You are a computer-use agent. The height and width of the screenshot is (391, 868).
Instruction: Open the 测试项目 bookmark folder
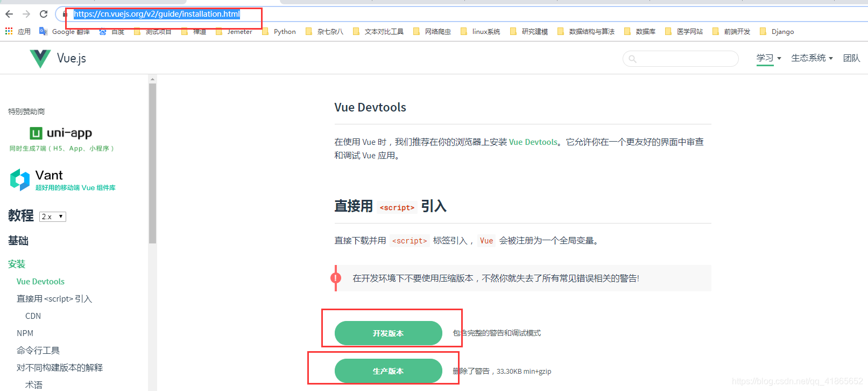[x=152, y=32]
